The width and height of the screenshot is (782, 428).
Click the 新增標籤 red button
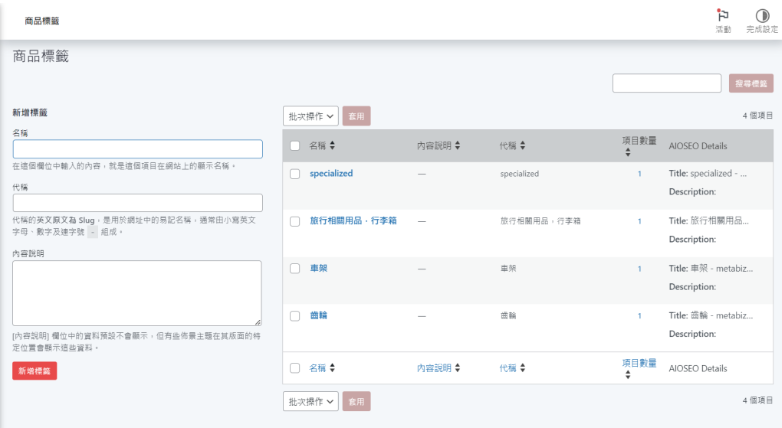pos(34,371)
